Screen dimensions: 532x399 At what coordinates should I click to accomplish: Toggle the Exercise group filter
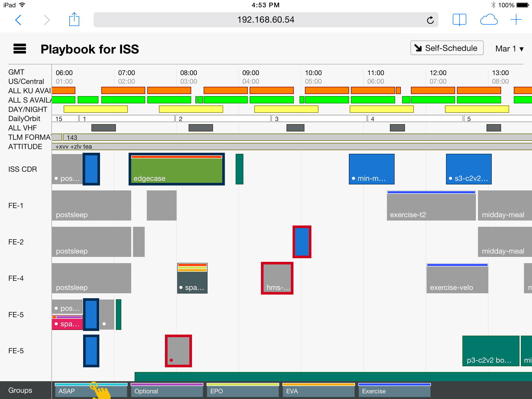tap(395, 390)
